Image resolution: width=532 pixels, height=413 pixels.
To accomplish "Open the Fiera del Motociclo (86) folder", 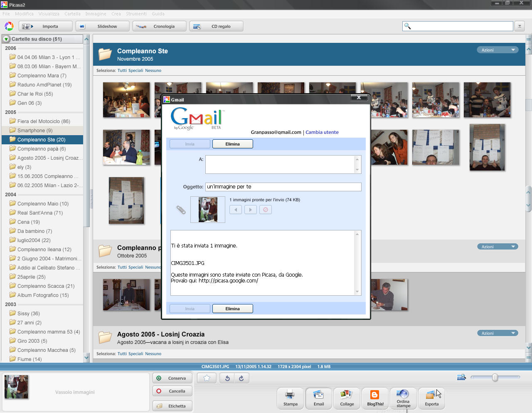I will pos(42,121).
